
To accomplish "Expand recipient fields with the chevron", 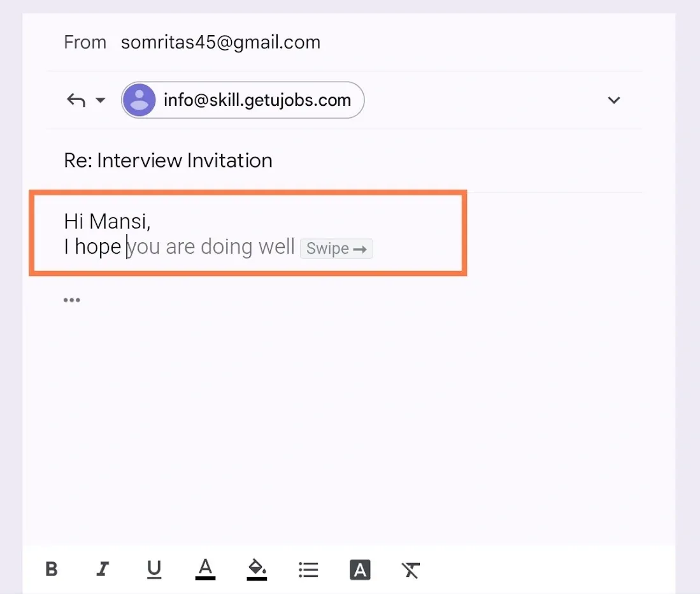I will click(613, 100).
